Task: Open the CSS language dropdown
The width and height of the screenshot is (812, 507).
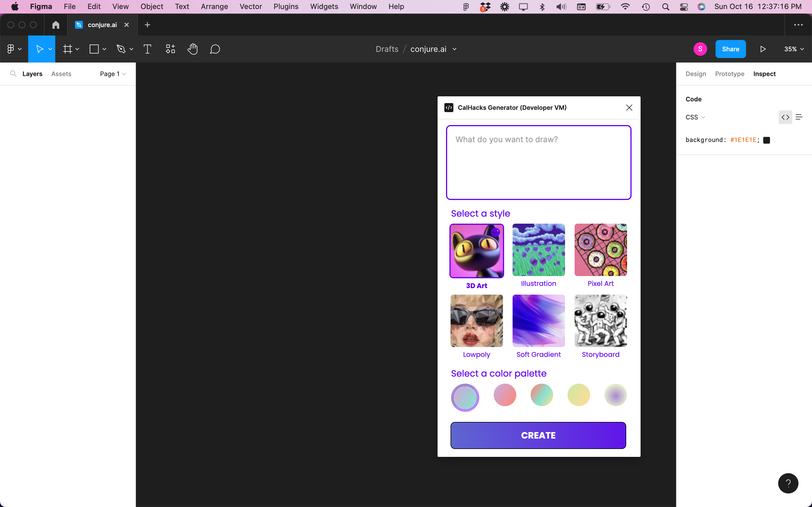Action: [695, 117]
